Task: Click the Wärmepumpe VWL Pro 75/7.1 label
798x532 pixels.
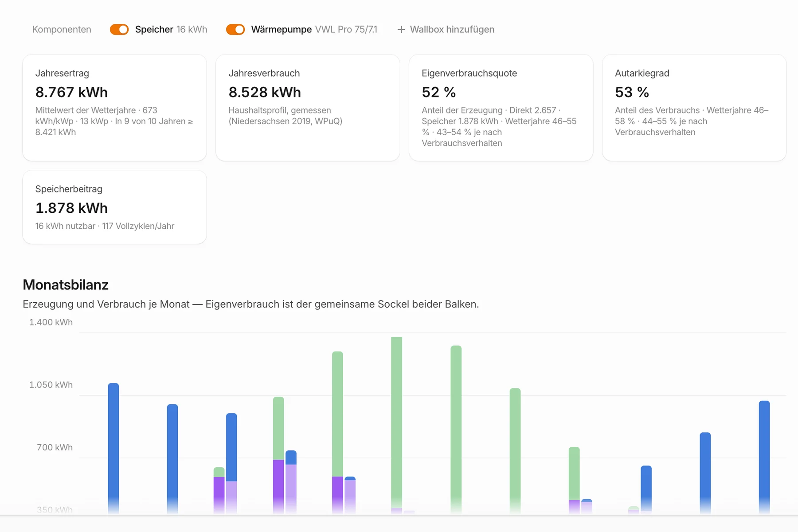Action: [x=314, y=29]
